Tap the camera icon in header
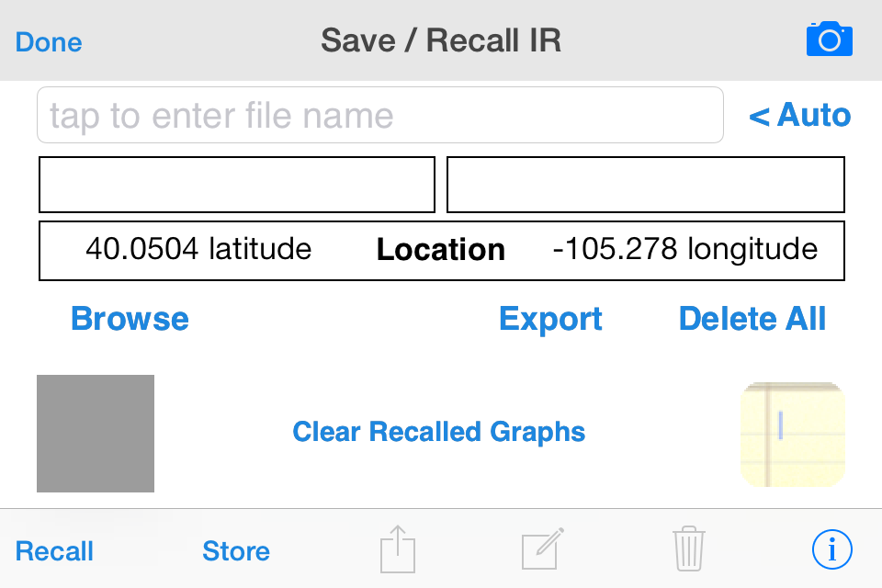882x588 pixels. point(829,39)
